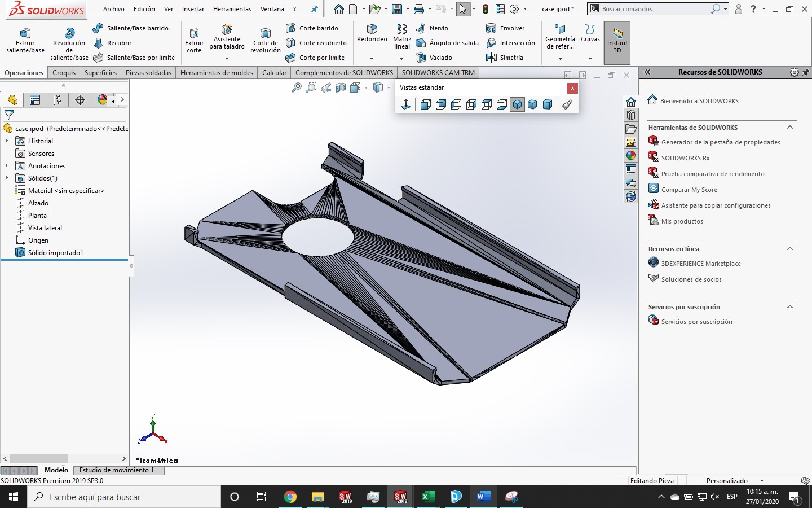
Task: Select the Envolver feature
Action: pyautogui.click(x=505, y=28)
